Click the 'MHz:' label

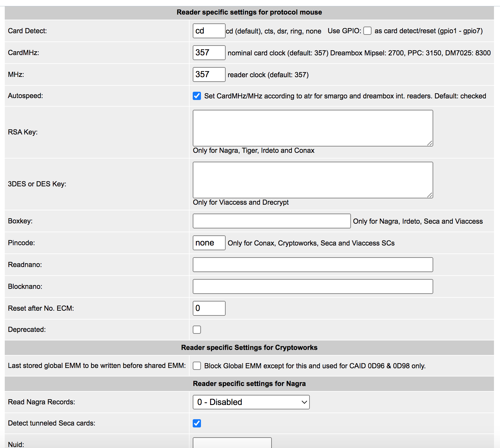pyautogui.click(x=16, y=75)
